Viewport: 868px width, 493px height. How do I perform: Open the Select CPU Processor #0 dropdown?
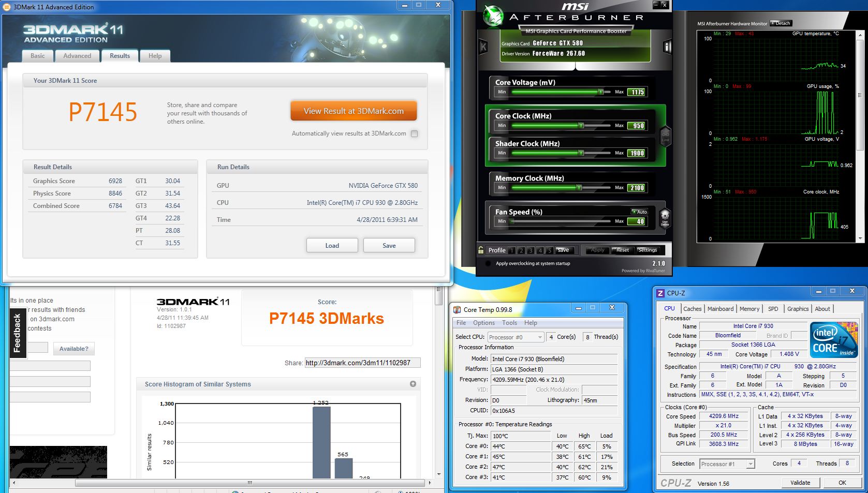coord(516,337)
